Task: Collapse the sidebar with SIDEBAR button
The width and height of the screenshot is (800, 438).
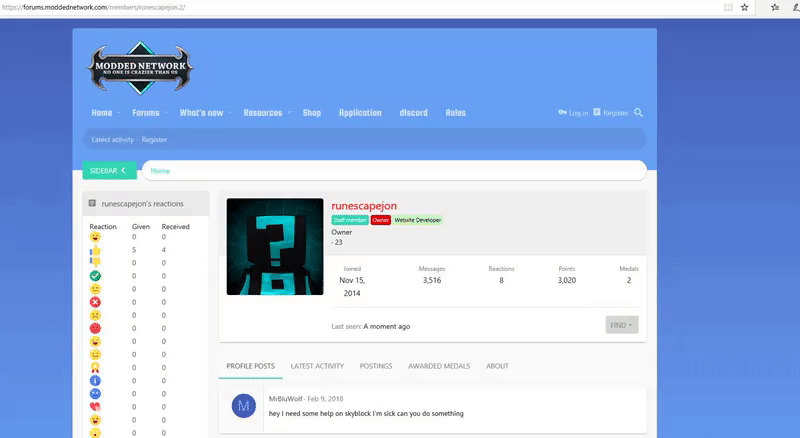Action: (x=110, y=171)
